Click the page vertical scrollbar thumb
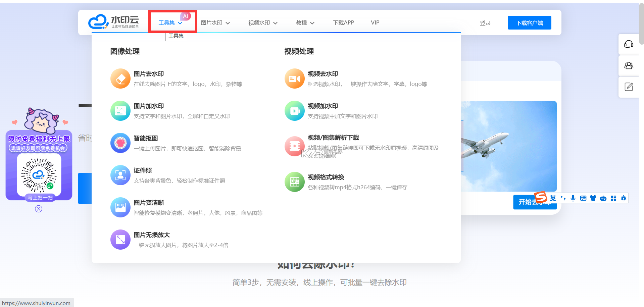The image size is (644, 307). pos(641,23)
